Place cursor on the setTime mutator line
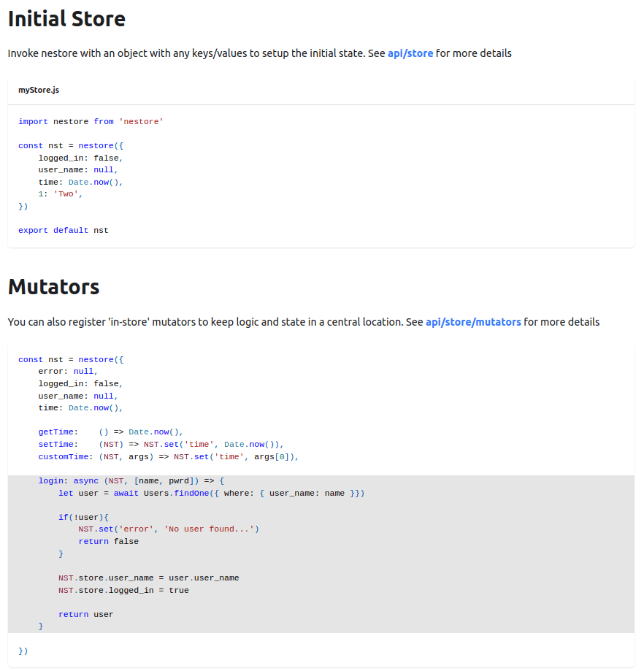The height and width of the screenshot is (671, 644). click(160, 444)
